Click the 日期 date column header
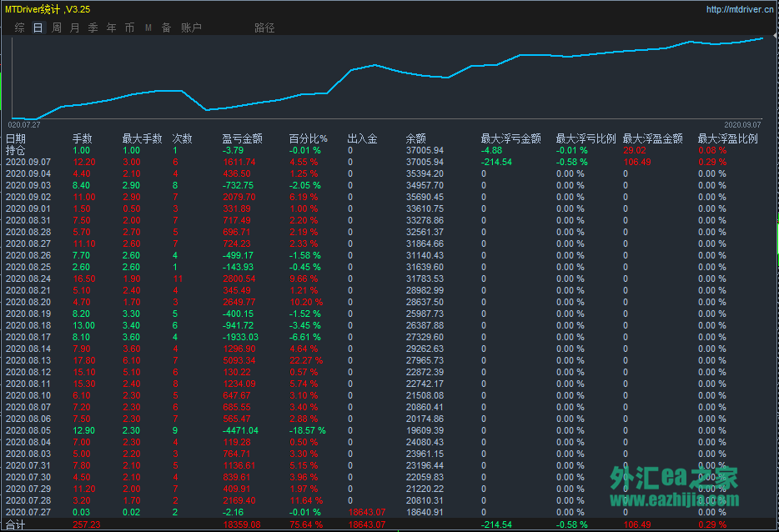Screen dimensions: 779x532 click(x=16, y=138)
